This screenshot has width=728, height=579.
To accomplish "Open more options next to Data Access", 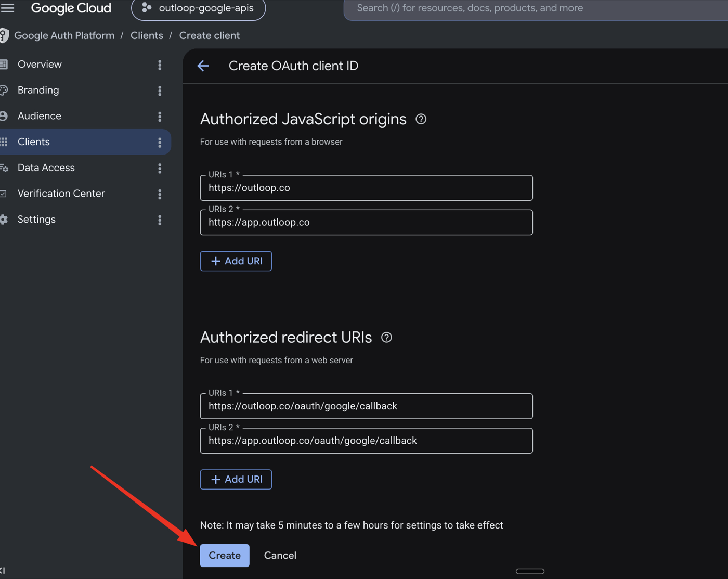I will pos(160,168).
